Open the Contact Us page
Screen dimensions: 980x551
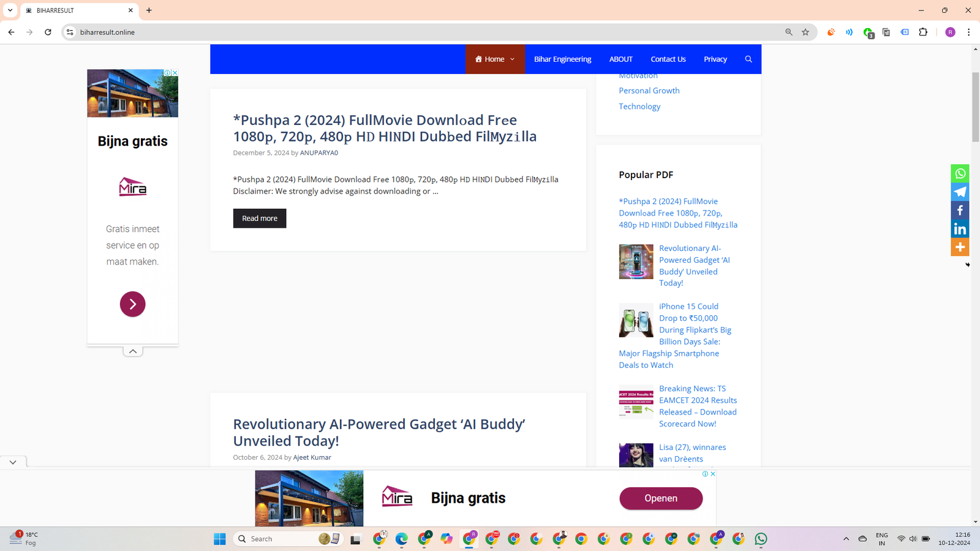tap(668, 59)
